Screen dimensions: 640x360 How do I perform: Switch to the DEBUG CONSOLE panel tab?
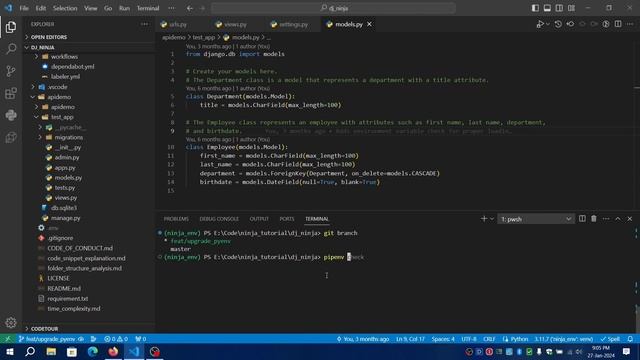click(219, 219)
